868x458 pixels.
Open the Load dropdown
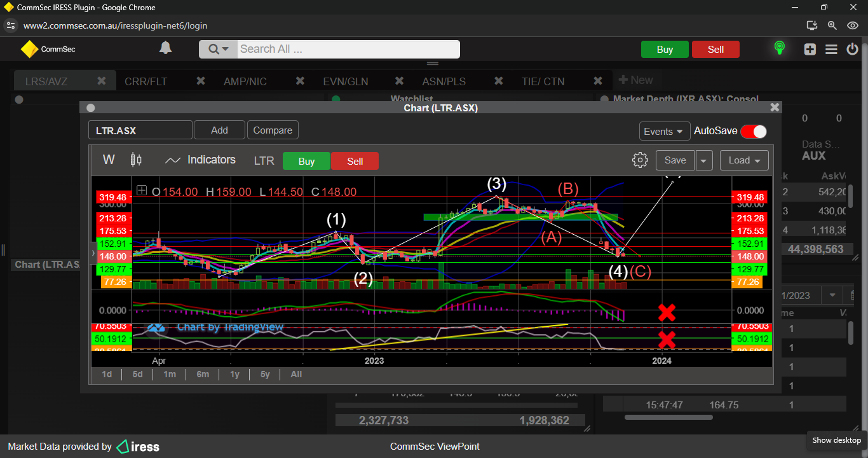pyautogui.click(x=744, y=160)
